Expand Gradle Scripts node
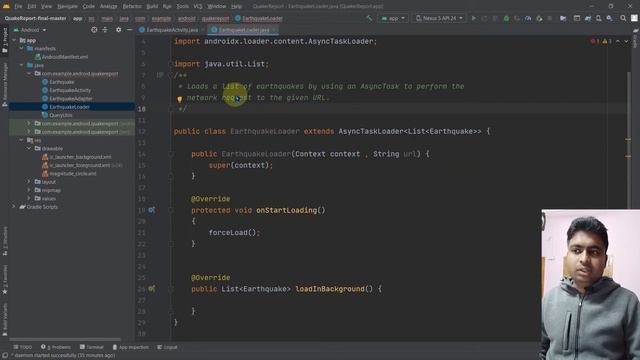Screen dimensions: 640x360 (x=14, y=207)
